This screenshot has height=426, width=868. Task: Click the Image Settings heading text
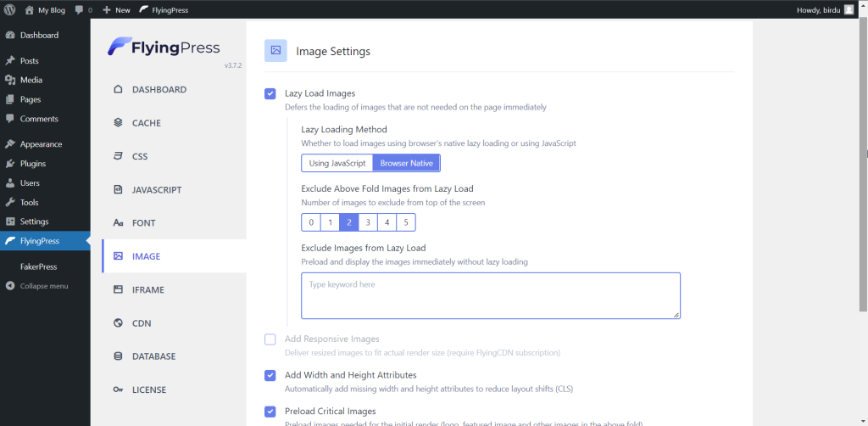coord(333,52)
